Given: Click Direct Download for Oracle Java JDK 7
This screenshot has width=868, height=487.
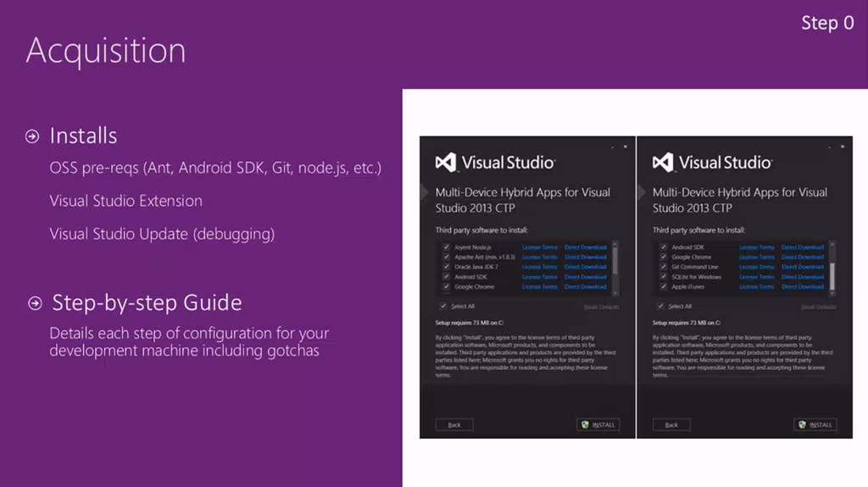Looking at the screenshot, I should coord(585,267).
